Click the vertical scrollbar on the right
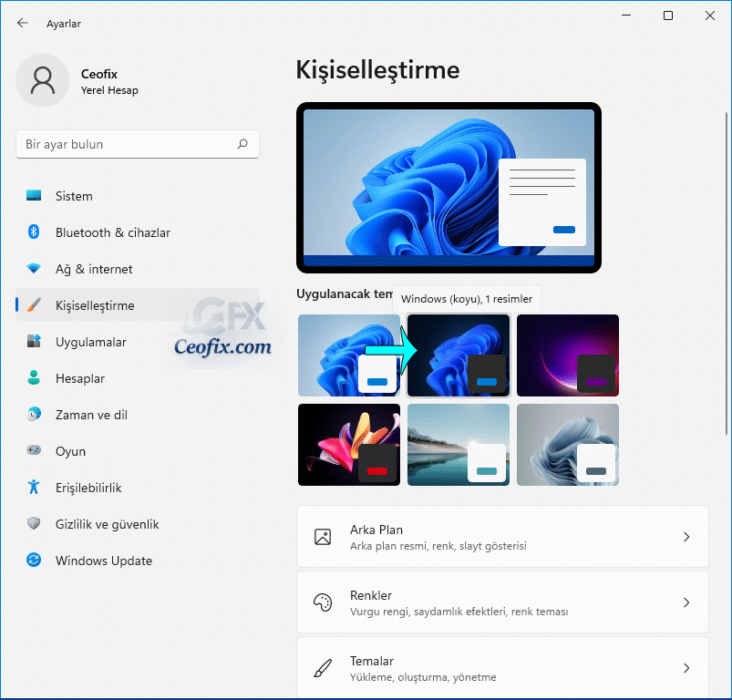The image size is (732, 700). coord(726,274)
